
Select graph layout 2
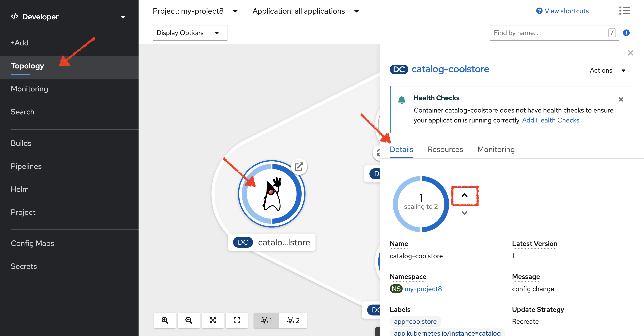coord(293,320)
